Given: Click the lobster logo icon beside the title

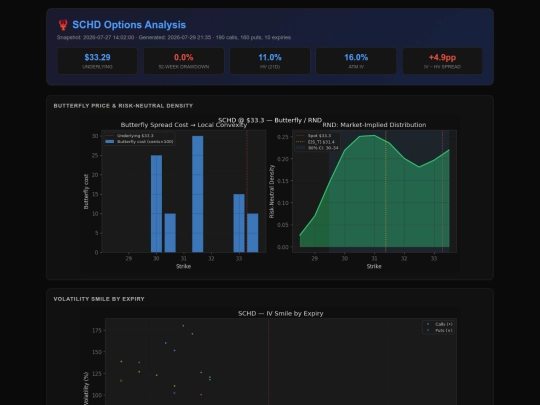Looking at the screenshot, I should [63, 25].
